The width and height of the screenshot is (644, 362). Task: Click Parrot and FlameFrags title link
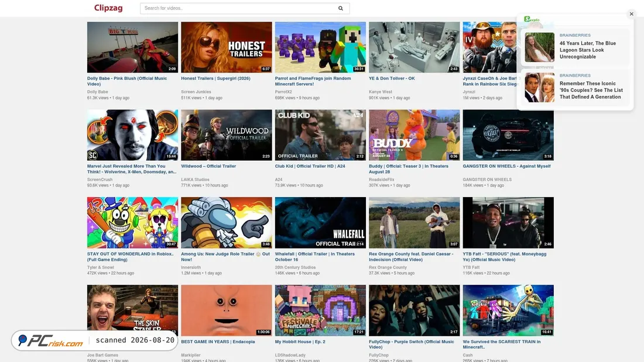point(313,81)
